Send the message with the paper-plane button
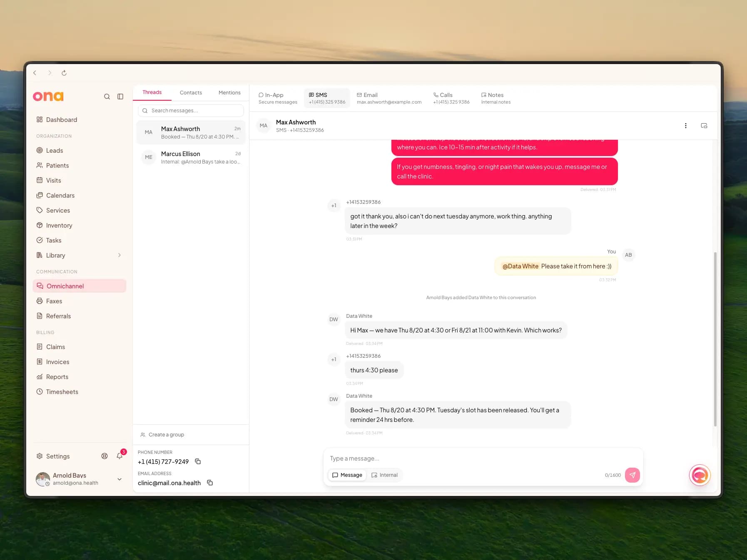This screenshot has height=560, width=747. 632,475
